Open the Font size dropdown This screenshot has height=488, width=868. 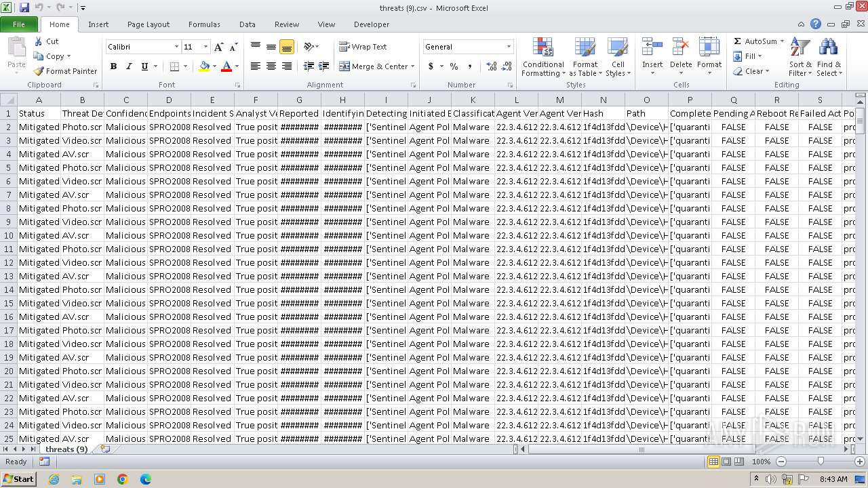pyautogui.click(x=205, y=47)
